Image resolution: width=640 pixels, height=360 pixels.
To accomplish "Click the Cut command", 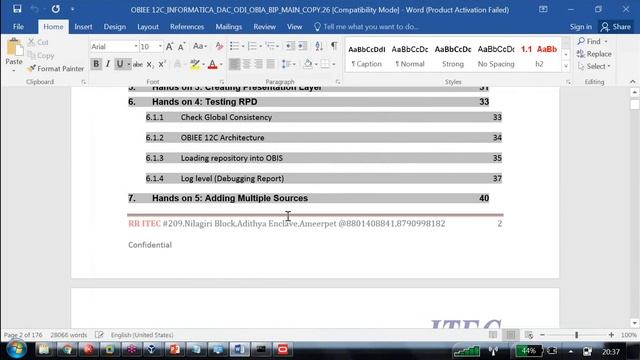I will click(38, 42).
